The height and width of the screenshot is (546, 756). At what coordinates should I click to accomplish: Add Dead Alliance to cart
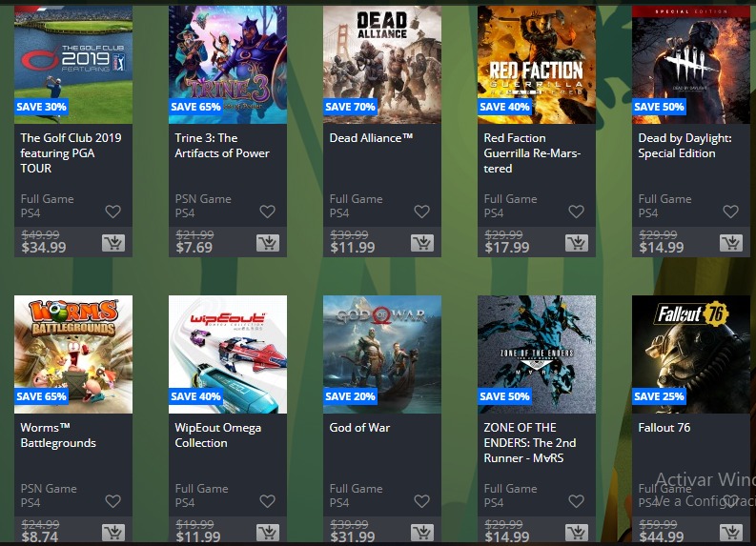pos(422,243)
